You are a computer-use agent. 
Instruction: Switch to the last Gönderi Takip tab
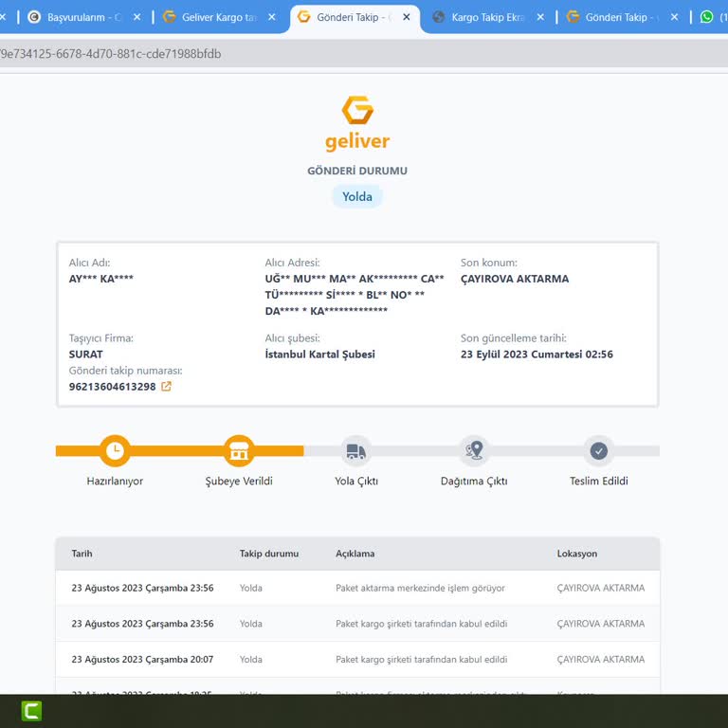pyautogui.click(x=620, y=17)
